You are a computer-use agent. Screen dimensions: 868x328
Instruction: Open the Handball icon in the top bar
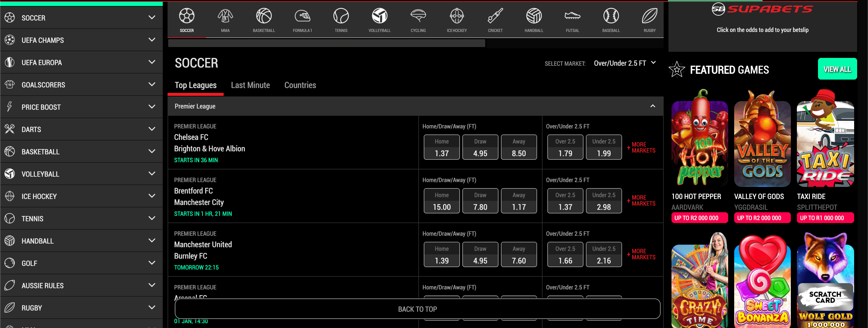[x=534, y=16]
